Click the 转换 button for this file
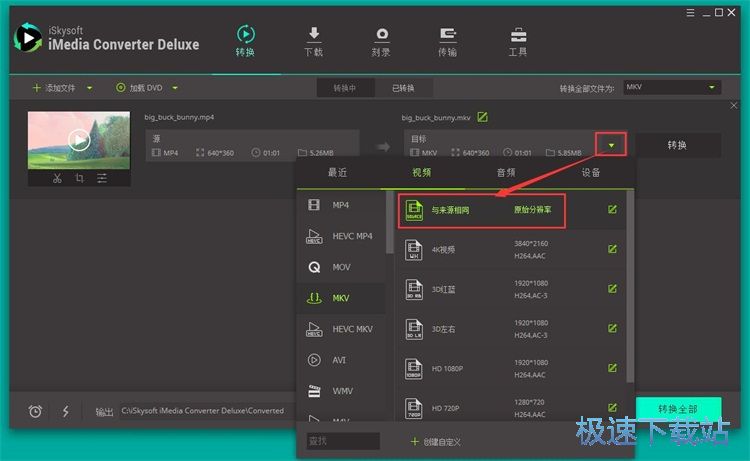The height and width of the screenshot is (461, 750). tap(677, 145)
